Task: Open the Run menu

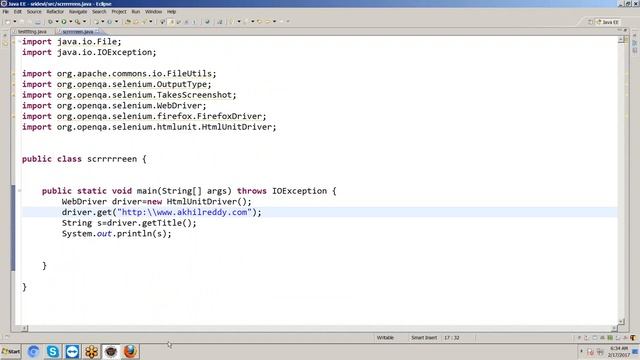Action: pyautogui.click(x=136, y=12)
